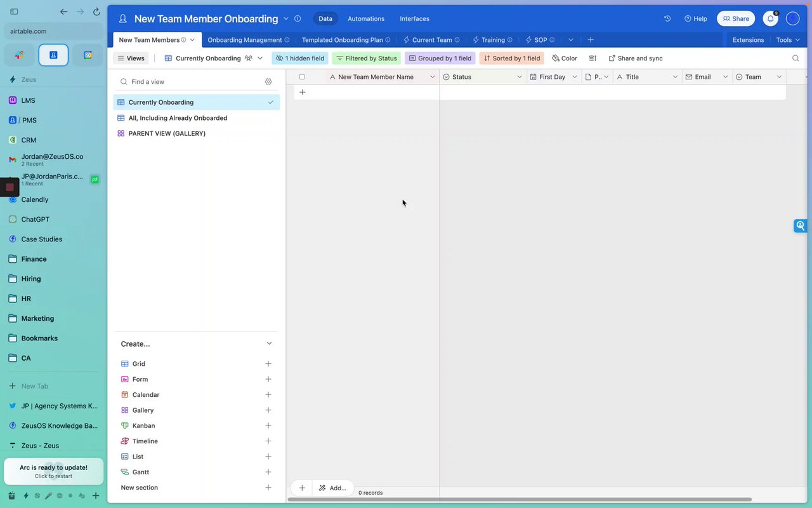Open Tools dropdown menu
Viewport: 812px width, 508px height.
(788, 39)
